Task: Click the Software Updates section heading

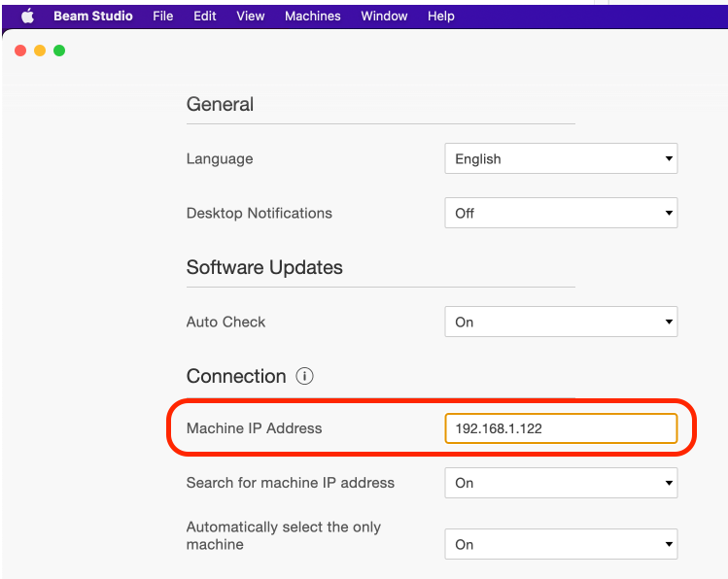Action: click(x=264, y=268)
